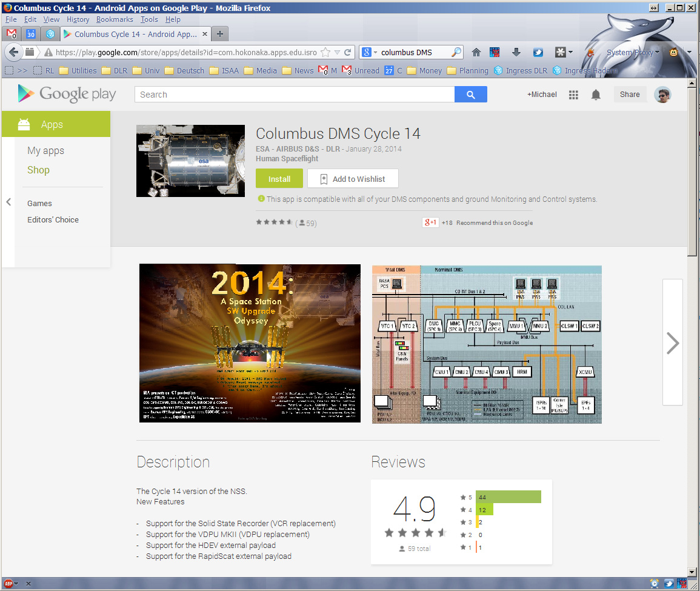Show next screenshots with right chevron
Viewport: 700px width, 591px height.
point(672,342)
